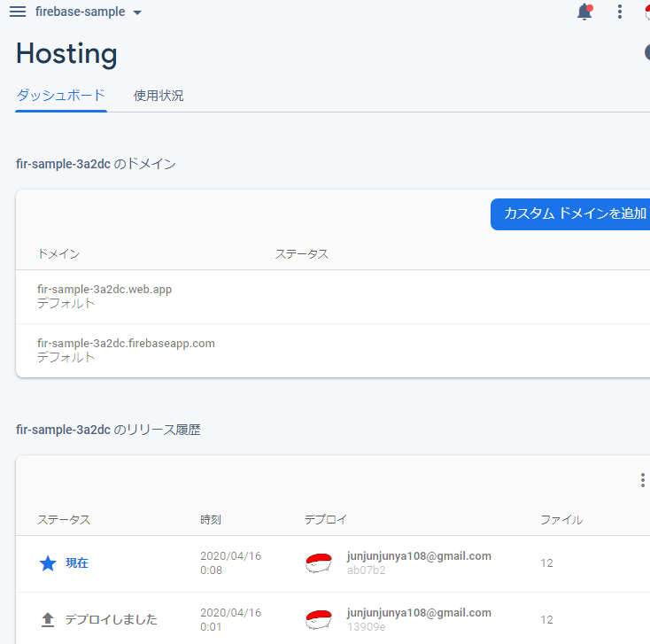Click the Hosting page title
650x644 pixels.
coord(66,54)
